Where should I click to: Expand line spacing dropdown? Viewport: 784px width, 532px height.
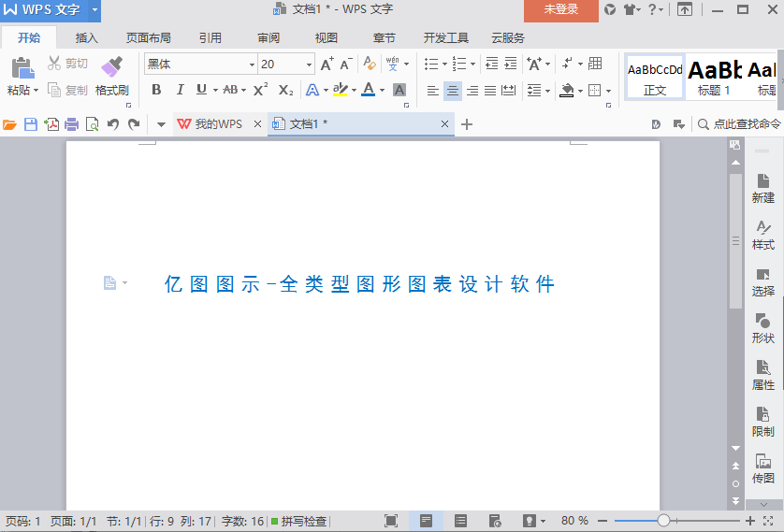pyautogui.click(x=548, y=91)
